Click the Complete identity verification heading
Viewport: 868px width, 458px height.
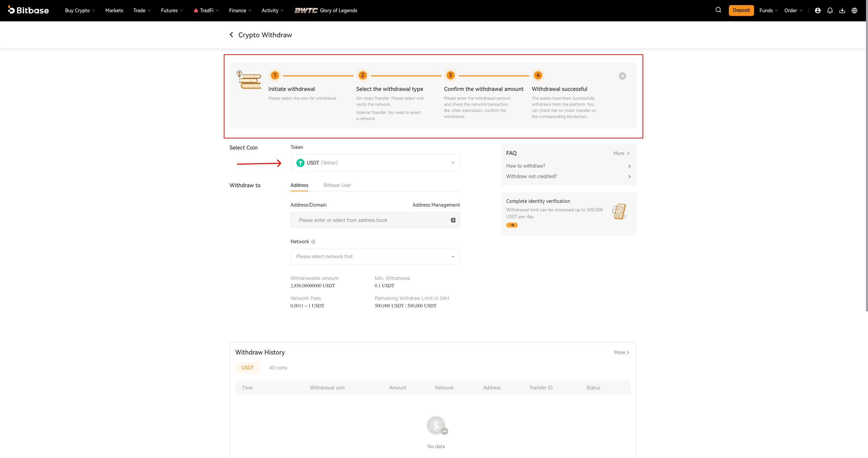[538, 201]
